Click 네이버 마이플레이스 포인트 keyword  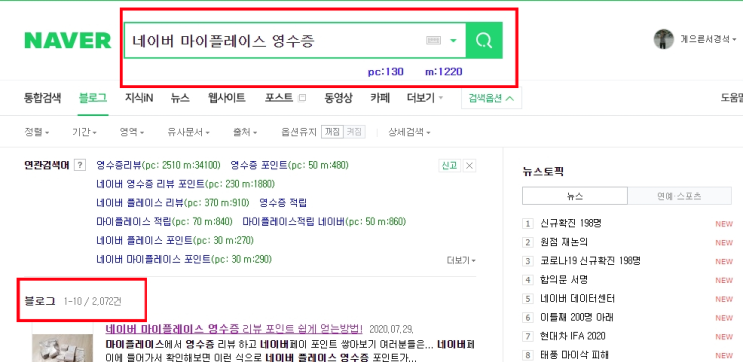pyautogui.click(x=154, y=260)
